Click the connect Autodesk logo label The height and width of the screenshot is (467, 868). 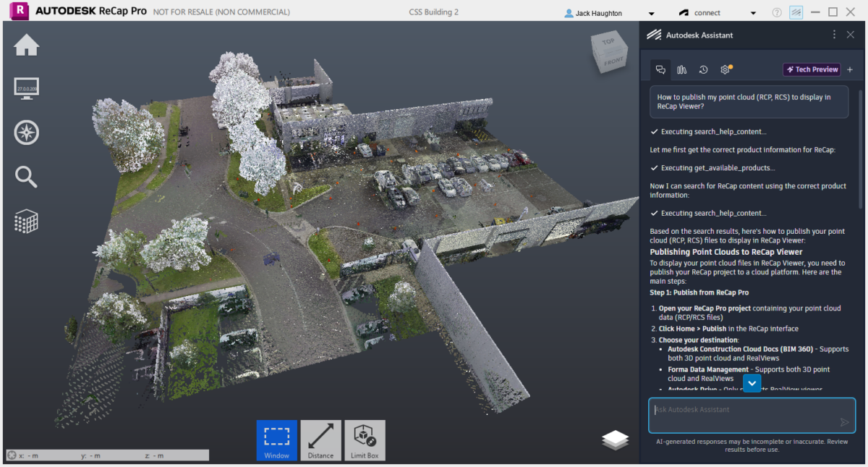(699, 13)
